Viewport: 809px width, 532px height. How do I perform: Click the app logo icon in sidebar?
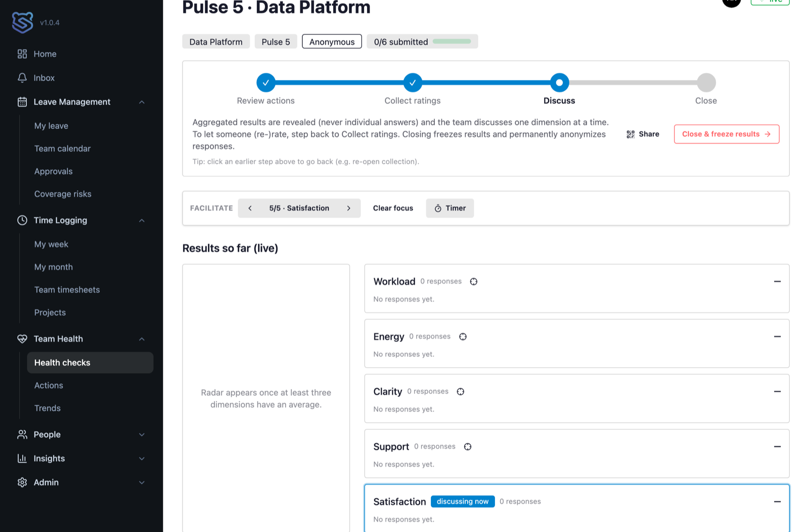[x=22, y=22]
